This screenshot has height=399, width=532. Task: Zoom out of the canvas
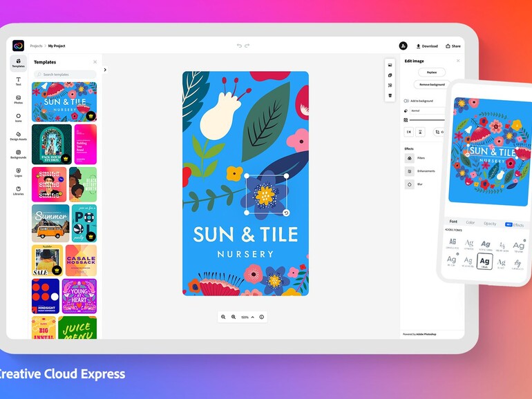coord(223,317)
